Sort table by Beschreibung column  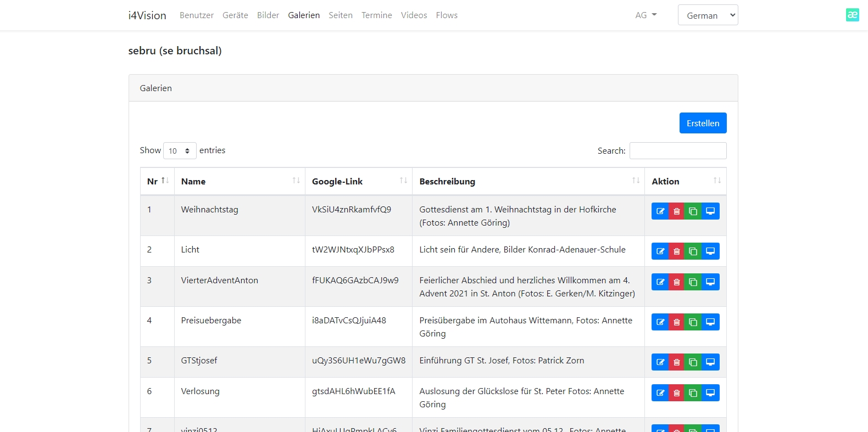pos(528,181)
